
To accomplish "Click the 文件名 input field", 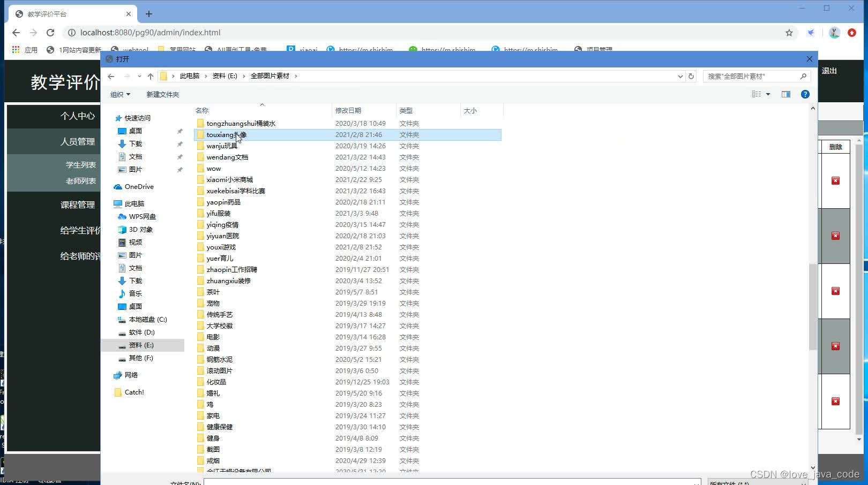I will [x=452, y=482].
